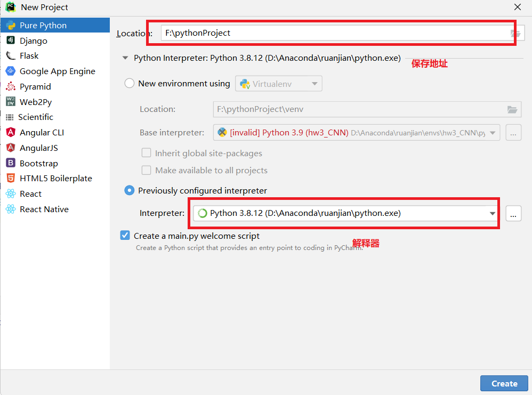
Task: Click the Create button
Action: coord(504,383)
